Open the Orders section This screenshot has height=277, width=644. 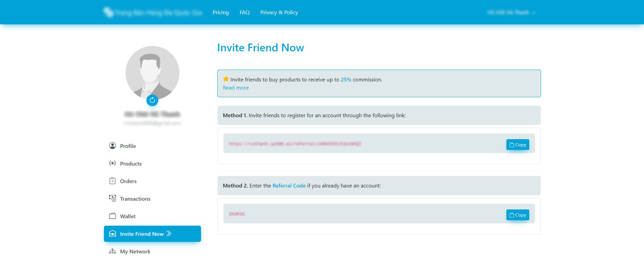coord(152,181)
